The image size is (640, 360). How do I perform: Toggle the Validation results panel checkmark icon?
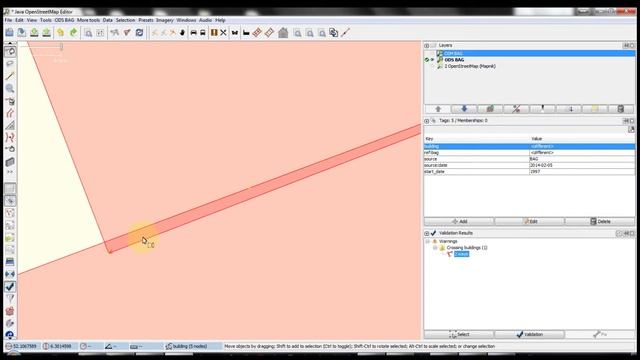[x=10, y=287]
